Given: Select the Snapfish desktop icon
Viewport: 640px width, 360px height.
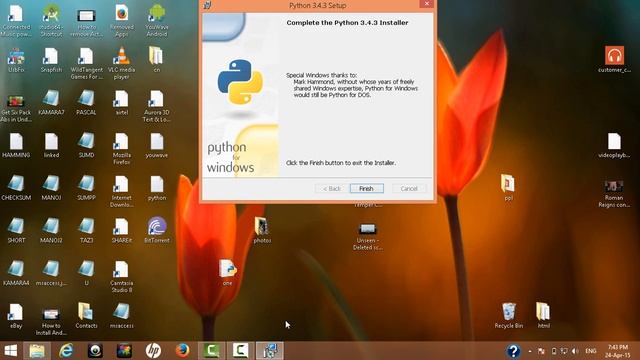Looking at the screenshot, I should [51, 60].
